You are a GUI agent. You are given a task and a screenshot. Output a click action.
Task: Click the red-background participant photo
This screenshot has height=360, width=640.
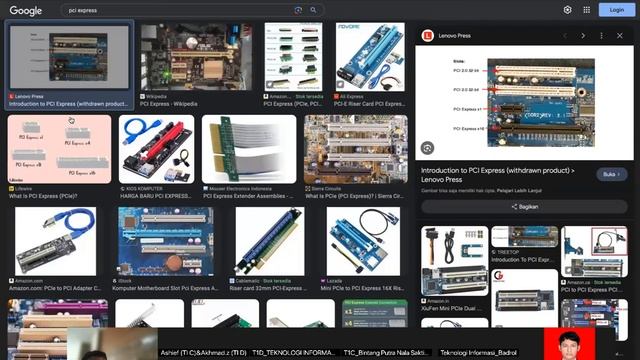tap(569, 344)
